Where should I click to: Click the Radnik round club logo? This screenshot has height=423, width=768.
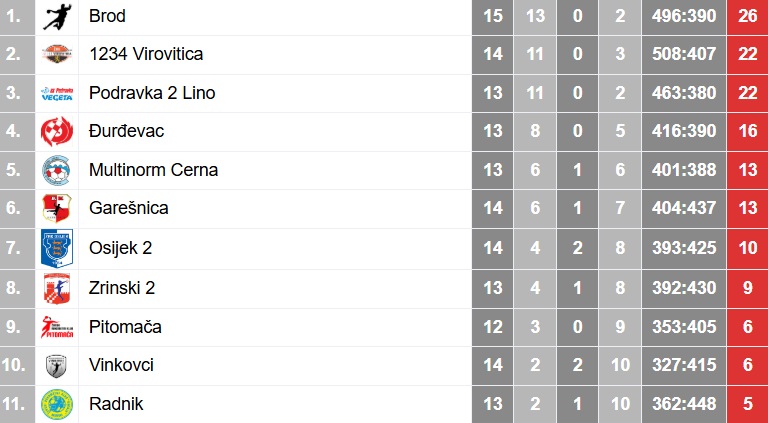[57, 404]
